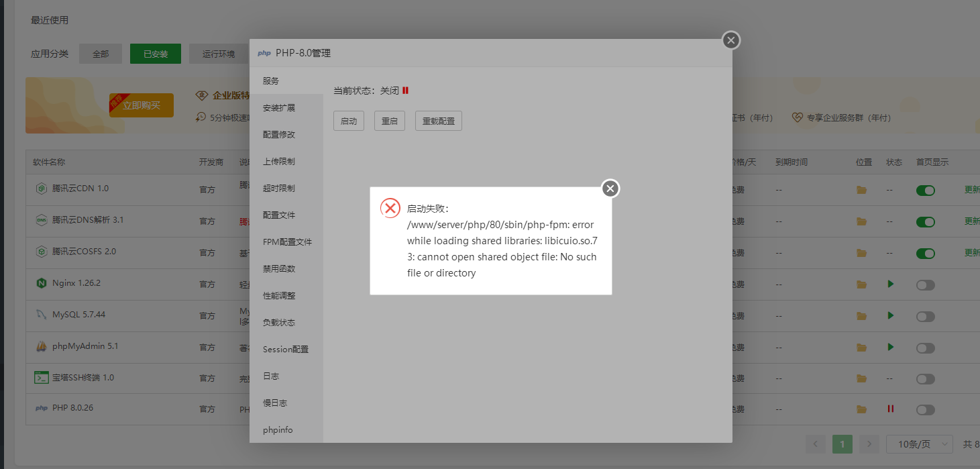
Task: Click the Tencent Cloud CDN icon
Action: 41,189
